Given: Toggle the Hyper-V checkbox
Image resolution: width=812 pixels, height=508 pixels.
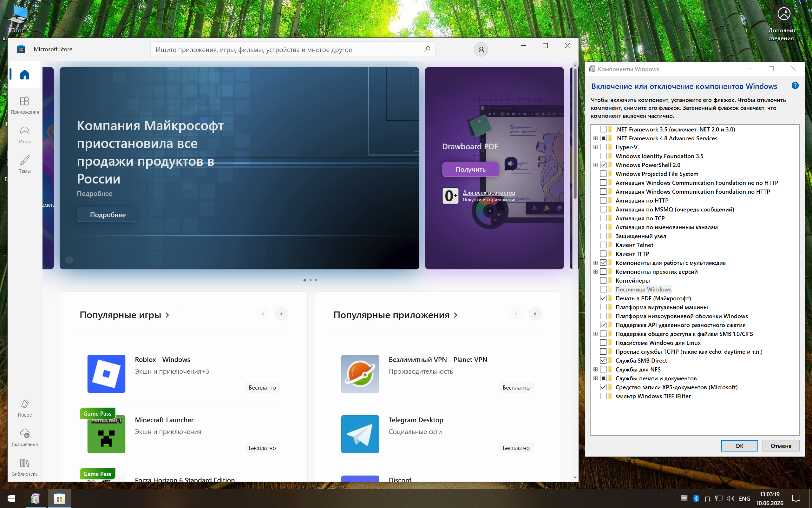Looking at the screenshot, I should 603,147.
